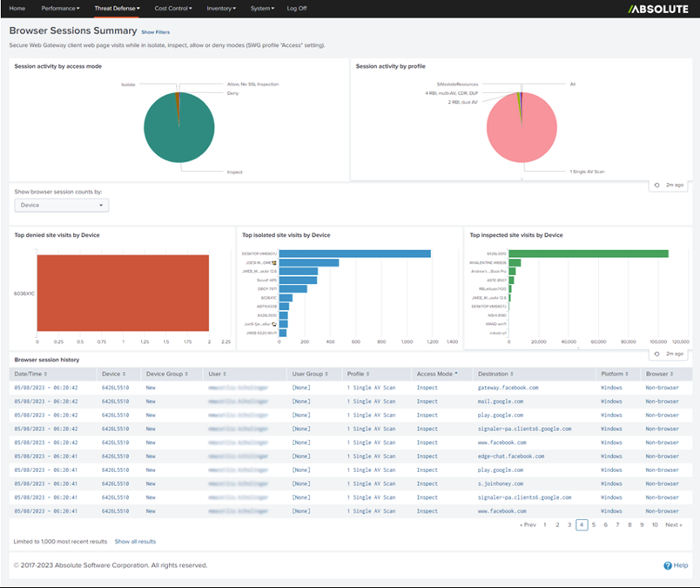Screen dimensions: 700x588
Task: Go to the Home menu item
Action: point(16,9)
